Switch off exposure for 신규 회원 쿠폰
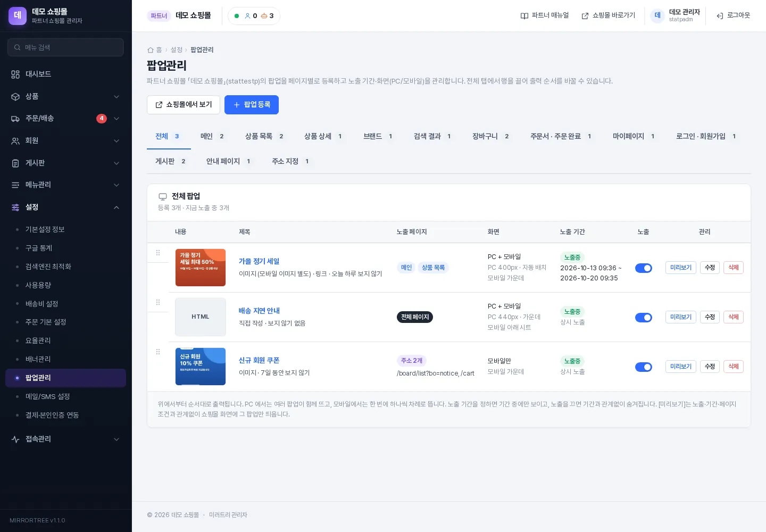Viewport: 766px width, 532px height. pyautogui.click(x=644, y=367)
